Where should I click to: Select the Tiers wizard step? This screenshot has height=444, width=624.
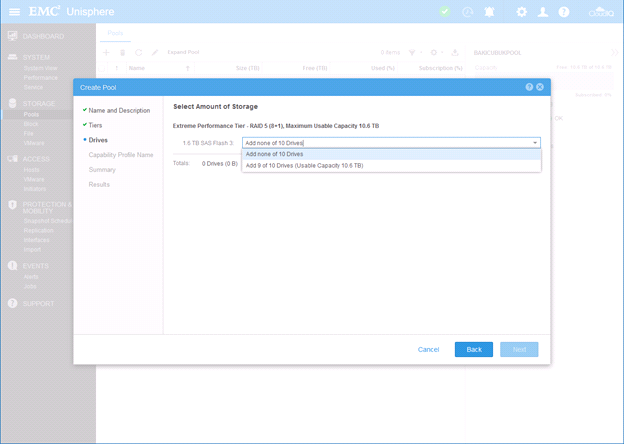(x=98, y=125)
